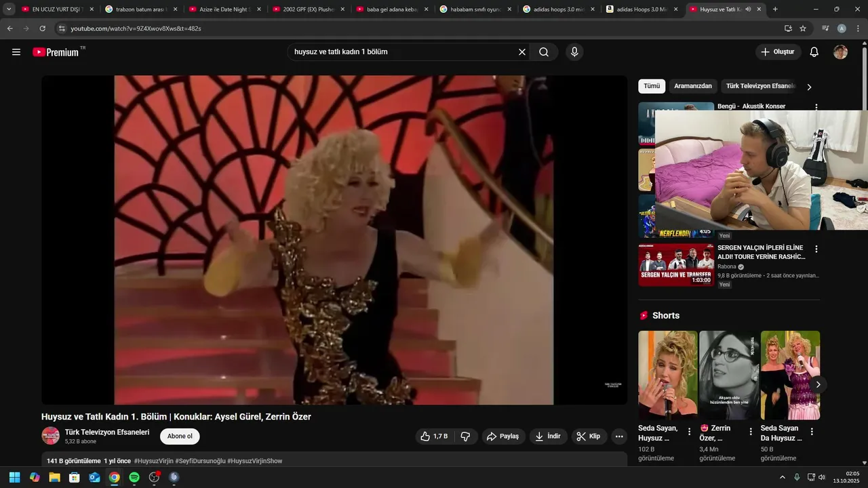The height and width of the screenshot is (488, 868).
Task: Dislike the video
Action: 465,436
